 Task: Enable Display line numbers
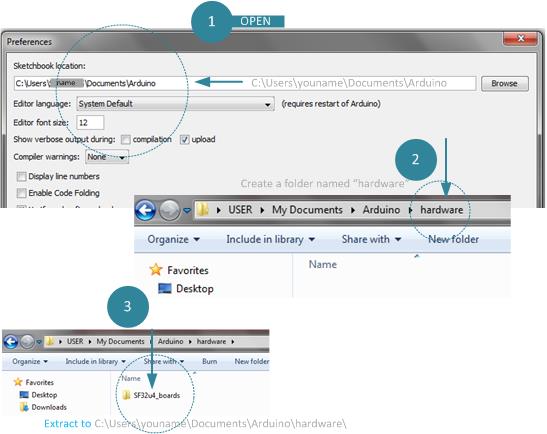click(21, 177)
